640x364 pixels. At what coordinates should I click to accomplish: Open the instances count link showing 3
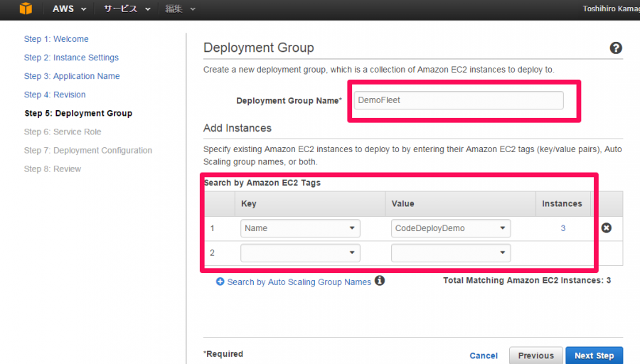[563, 228]
